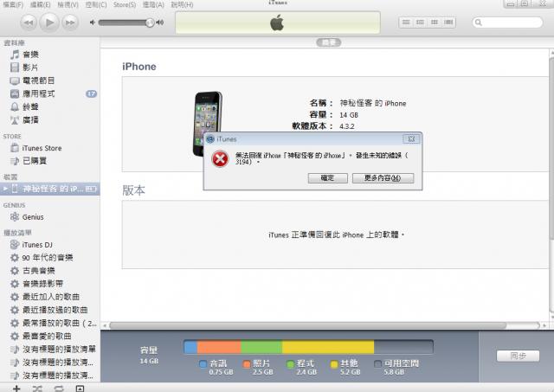The image size is (554, 392).
Task: Toggle shuffle at bottom bar
Action: click(x=37, y=389)
